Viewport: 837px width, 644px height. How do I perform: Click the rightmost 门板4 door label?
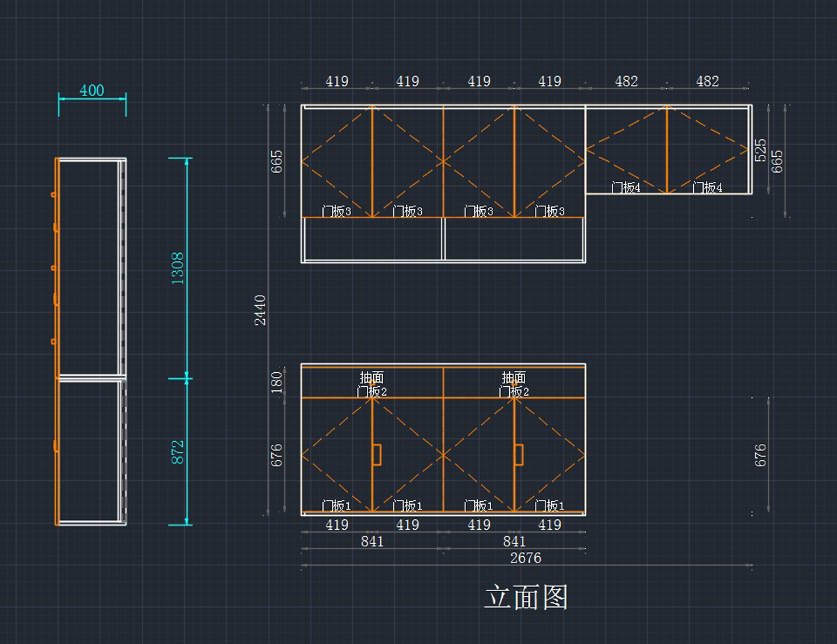pos(707,187)
